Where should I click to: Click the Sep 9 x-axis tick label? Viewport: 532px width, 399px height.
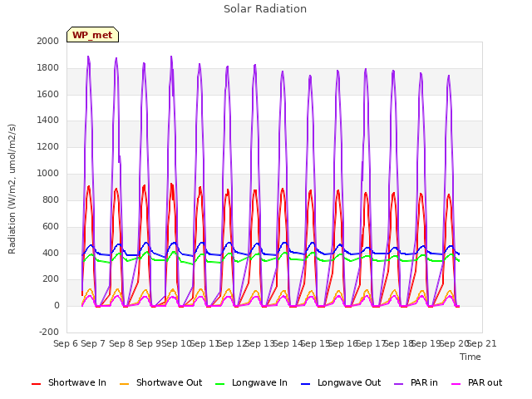click(x=149, y=343)
